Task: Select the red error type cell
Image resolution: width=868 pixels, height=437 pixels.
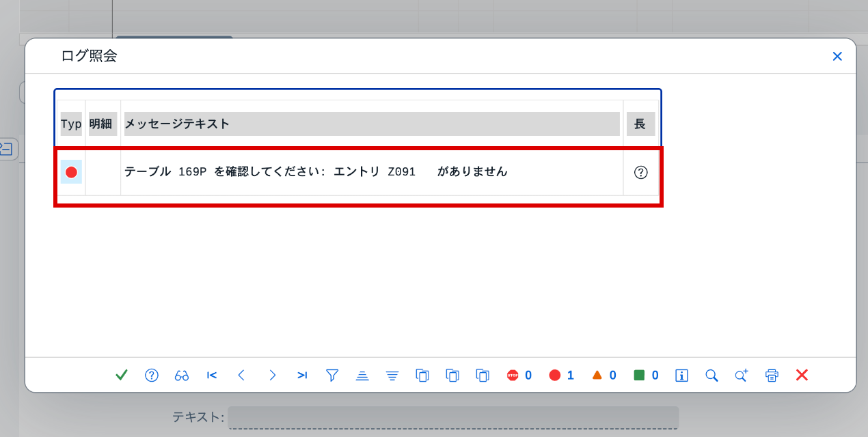Action: [71, 172]
